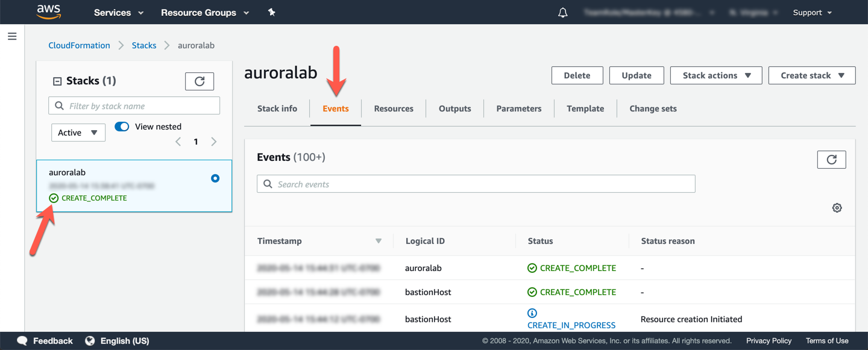868x350 pixels.
Task: Click bastionHost in the CREATE_COMPLETE row
Action: point(428,292)
